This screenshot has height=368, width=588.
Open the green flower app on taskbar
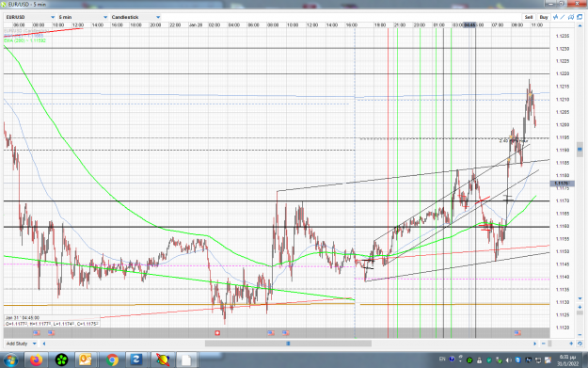(61, 360)
